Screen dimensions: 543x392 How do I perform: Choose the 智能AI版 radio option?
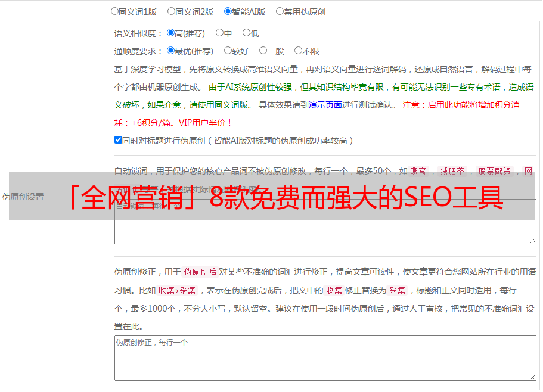[x=228, y=11]
